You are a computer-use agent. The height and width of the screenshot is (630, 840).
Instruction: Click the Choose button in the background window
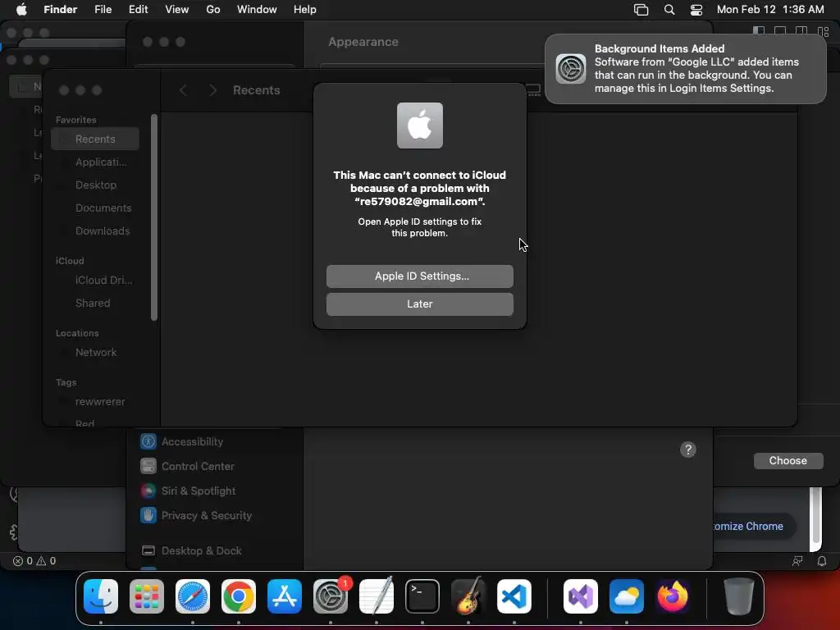pos(788,461)
